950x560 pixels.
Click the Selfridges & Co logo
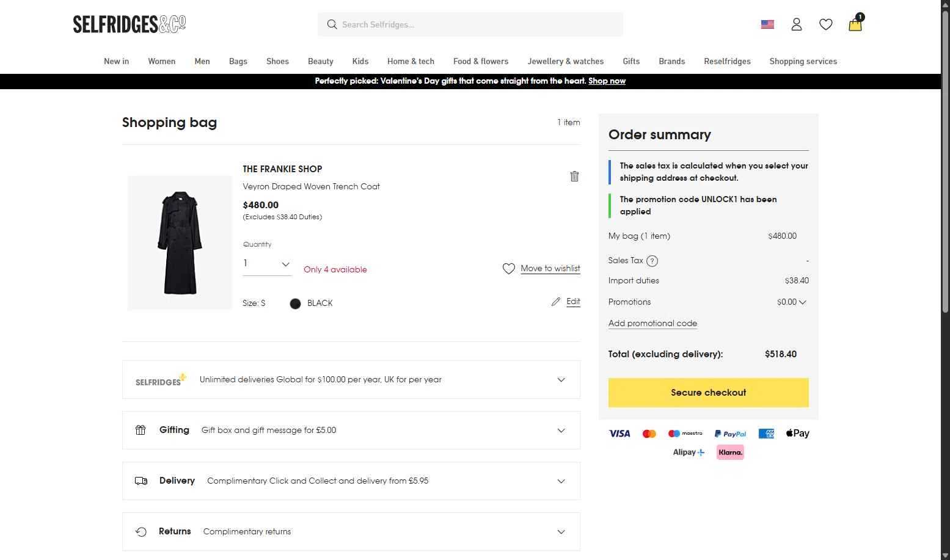(129, 24)
